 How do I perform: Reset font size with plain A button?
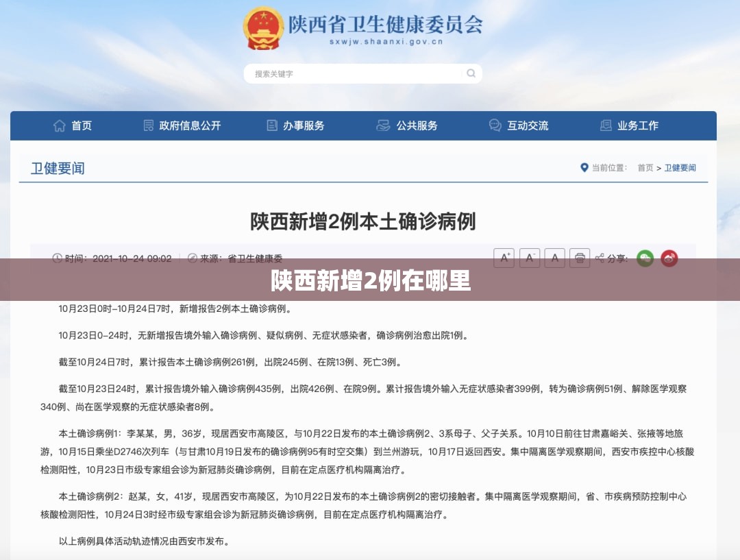(554, 258)
